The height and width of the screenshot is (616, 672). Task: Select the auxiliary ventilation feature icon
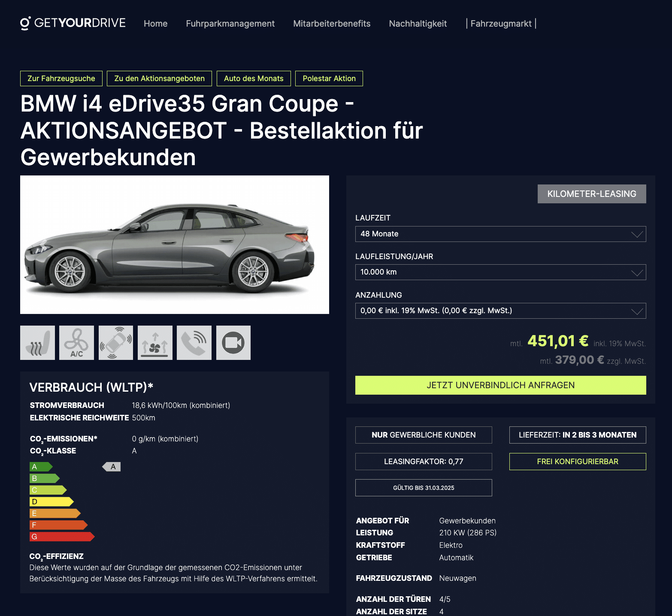pyautogui.click(x=155, y=343)
